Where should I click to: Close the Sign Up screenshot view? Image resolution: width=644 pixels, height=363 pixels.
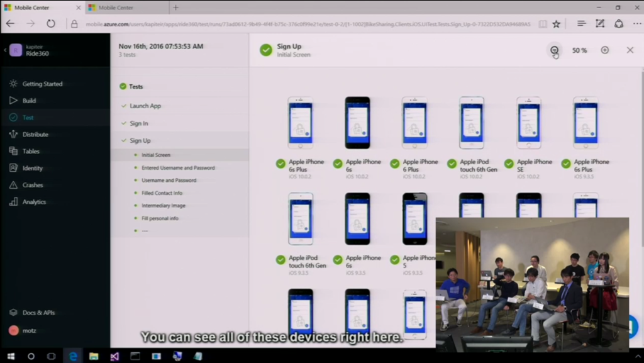tap(630, 50)
